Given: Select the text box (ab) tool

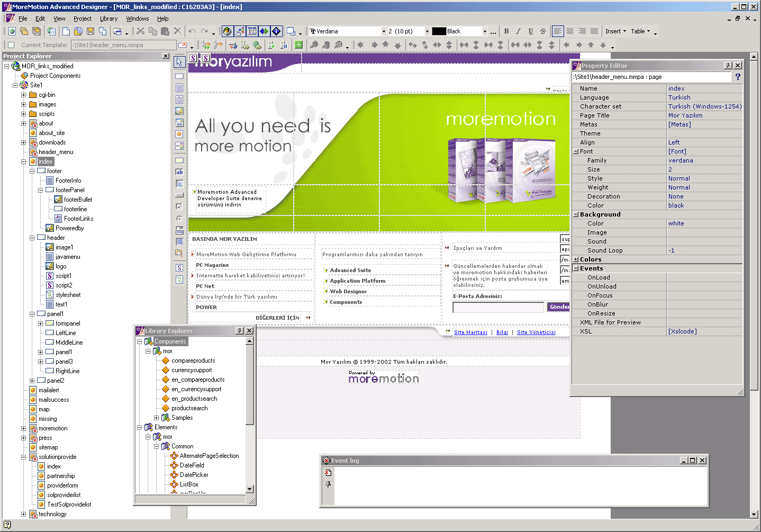Looking at the screenshot, I should (x=179, y=172).
